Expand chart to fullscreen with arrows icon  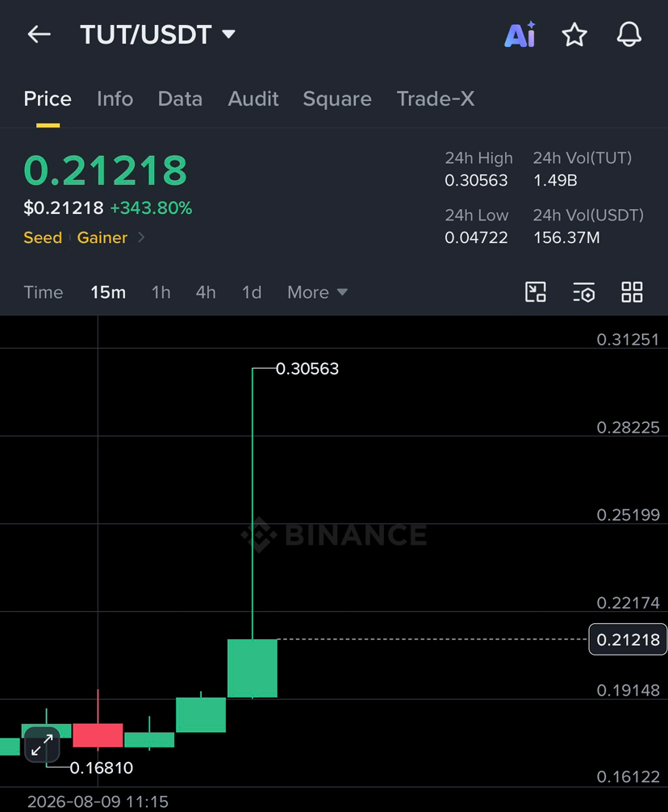coord(42,745)
